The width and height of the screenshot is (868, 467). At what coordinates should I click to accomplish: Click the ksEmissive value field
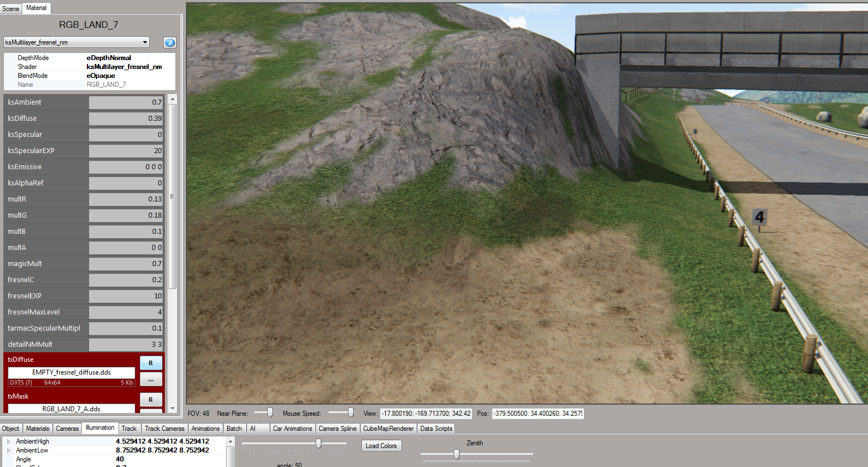pyautogui.click(x=126, y=167)
